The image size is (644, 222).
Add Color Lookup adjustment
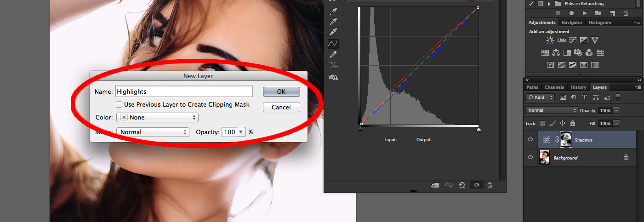600,53
